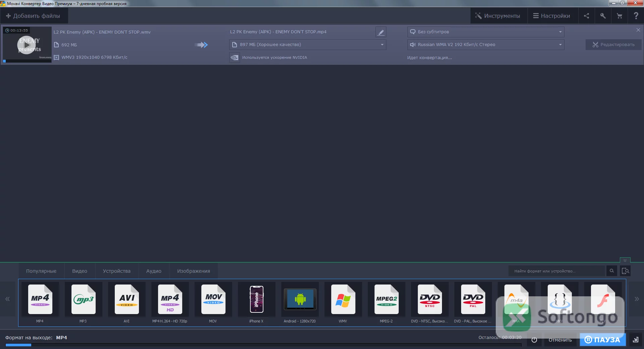Choose the MOV video format
644x349 pixels.
[213, 300]
